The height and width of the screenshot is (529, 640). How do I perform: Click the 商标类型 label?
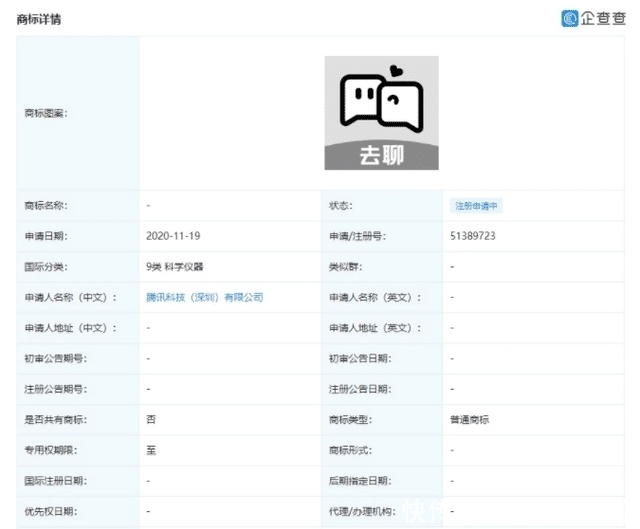[351, 420]
